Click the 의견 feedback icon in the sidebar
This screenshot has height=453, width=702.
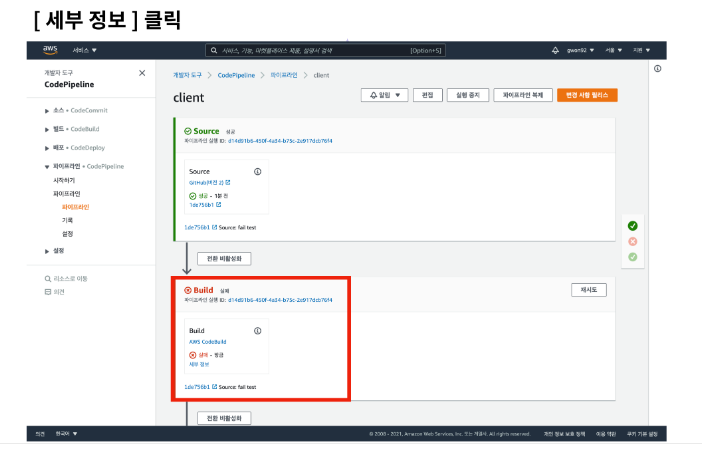tap(47, 292)
